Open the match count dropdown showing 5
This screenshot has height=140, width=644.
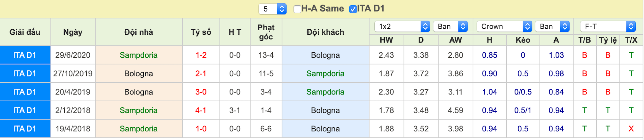point(272,9)
